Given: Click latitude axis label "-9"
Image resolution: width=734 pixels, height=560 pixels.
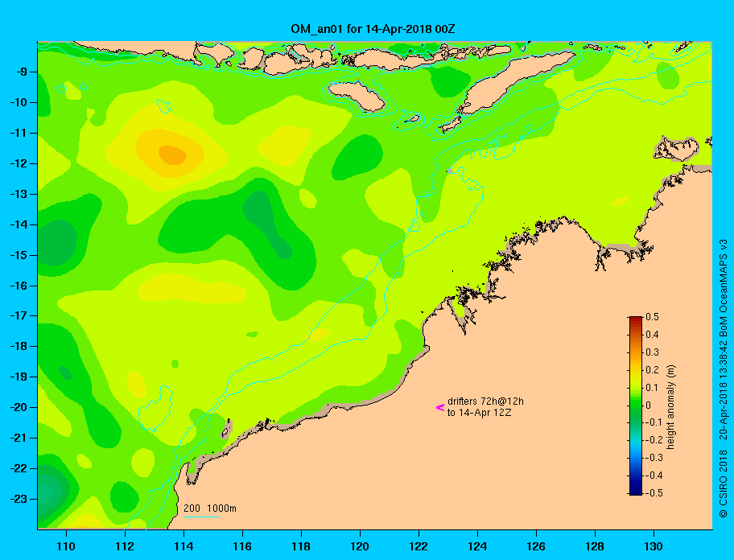Looking at the screenshot, I should coord(21,72).
